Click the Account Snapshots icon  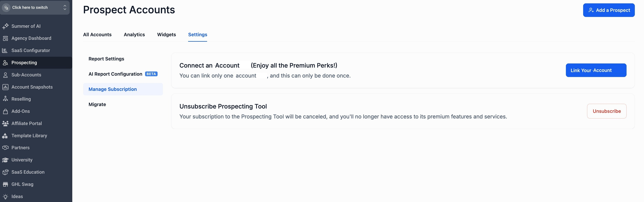click(5, 87)
